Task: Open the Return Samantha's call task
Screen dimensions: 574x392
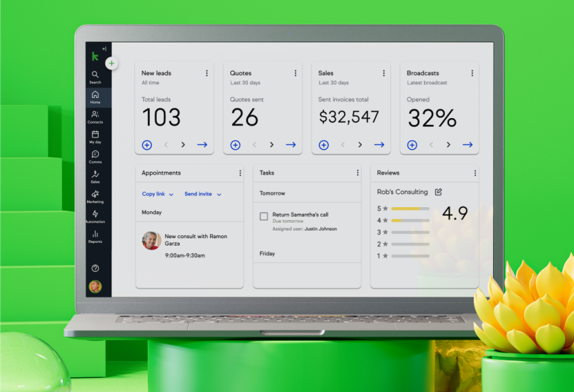Action: click(x=301, y=215)
